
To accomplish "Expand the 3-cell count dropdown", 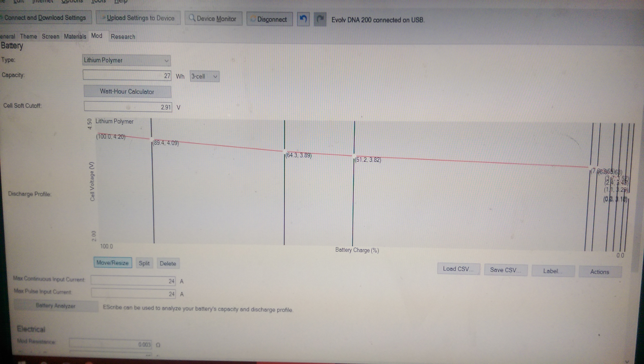I will coord(204,76).
